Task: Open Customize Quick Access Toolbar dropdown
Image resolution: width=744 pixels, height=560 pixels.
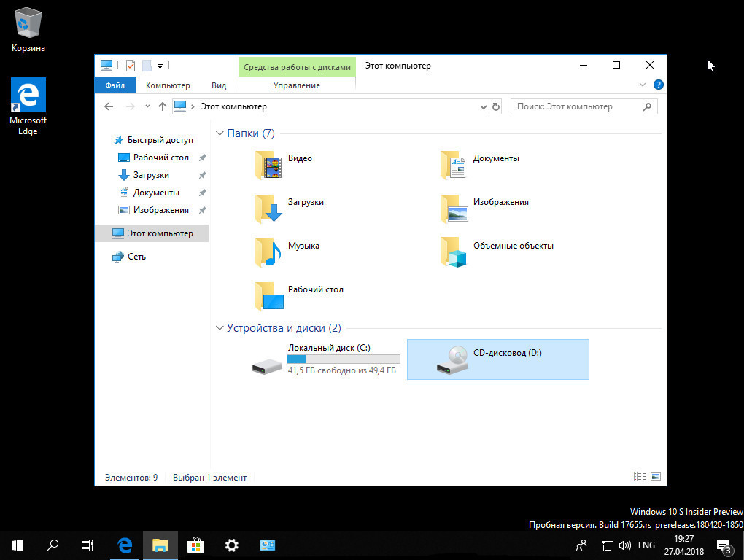Action: click(160, 66)
